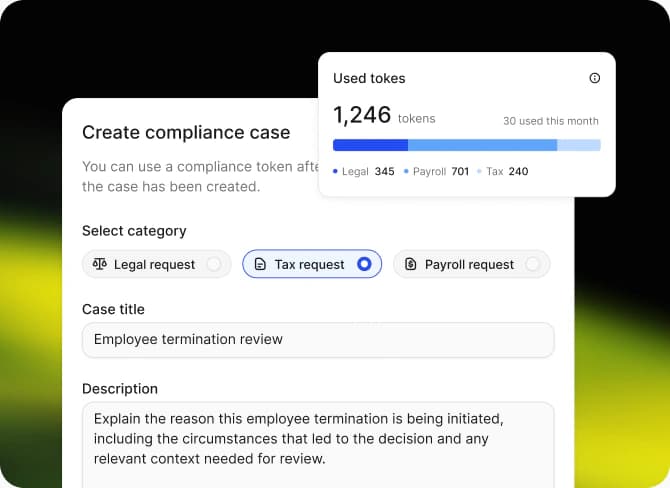Viewport: 670px width, 488px height.
Task: Click the Tax 240 legend entry
Action: coord(502,172)
